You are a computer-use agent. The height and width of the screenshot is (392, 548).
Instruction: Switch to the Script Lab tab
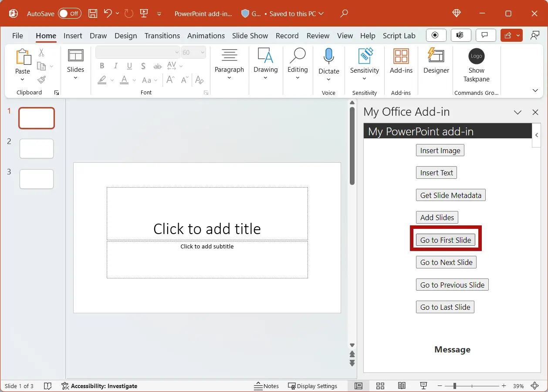point(399,36)
